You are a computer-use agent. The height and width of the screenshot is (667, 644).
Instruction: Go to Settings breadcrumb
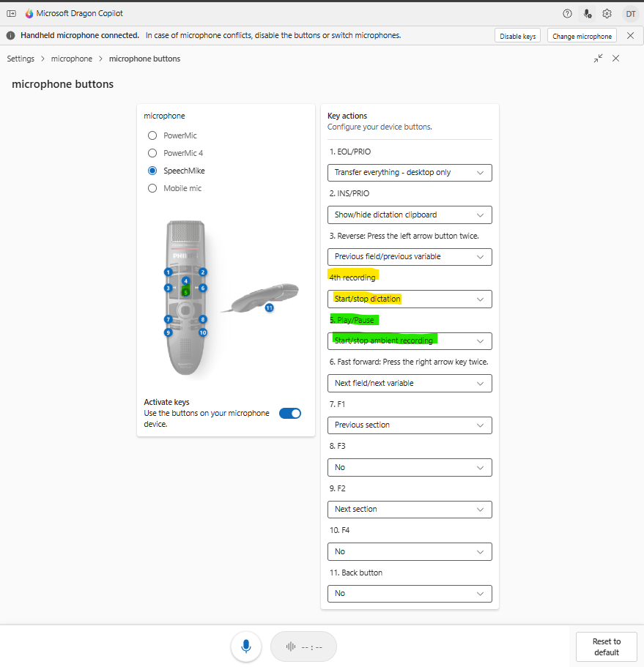tap(21, 59)
